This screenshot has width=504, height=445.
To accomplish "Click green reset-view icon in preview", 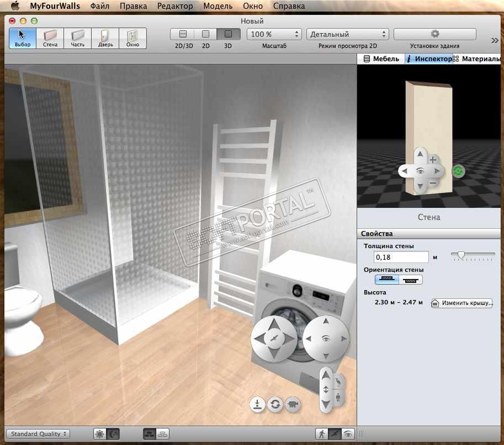I will (458, 171).
